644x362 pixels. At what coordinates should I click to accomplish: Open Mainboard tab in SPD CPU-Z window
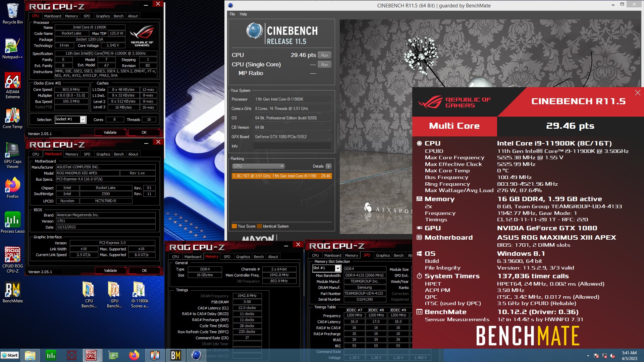[332, 255]
